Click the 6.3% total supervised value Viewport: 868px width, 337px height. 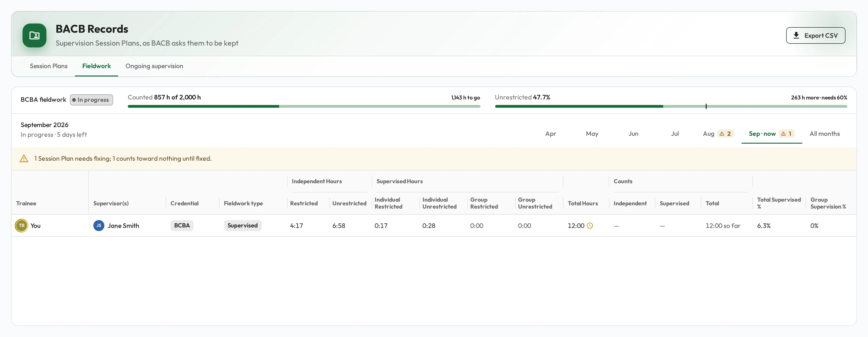(x=764, y=226)
